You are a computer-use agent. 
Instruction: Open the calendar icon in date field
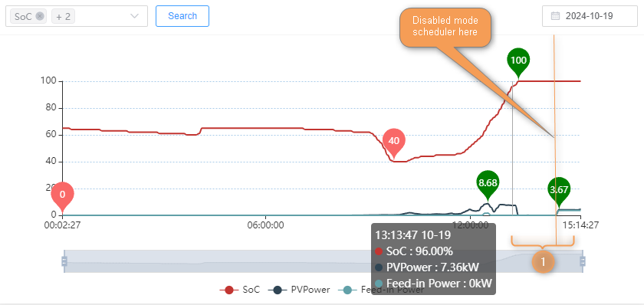pos(555,16)
